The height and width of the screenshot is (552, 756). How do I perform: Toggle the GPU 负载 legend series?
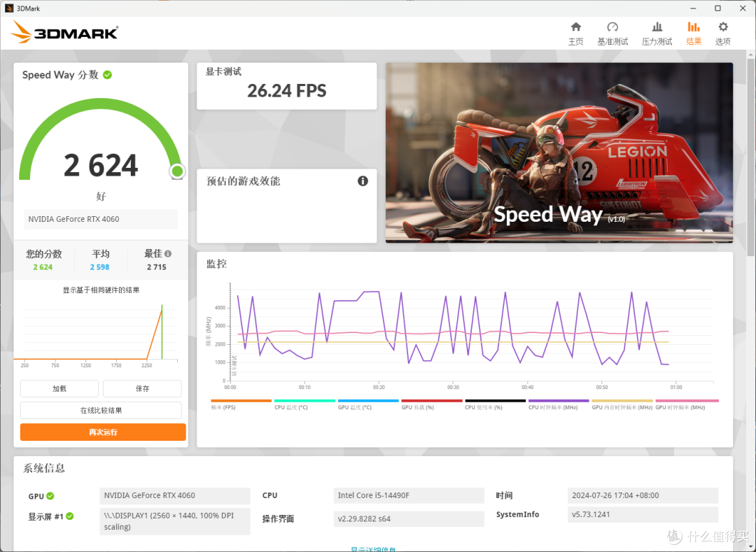point(431,404)
